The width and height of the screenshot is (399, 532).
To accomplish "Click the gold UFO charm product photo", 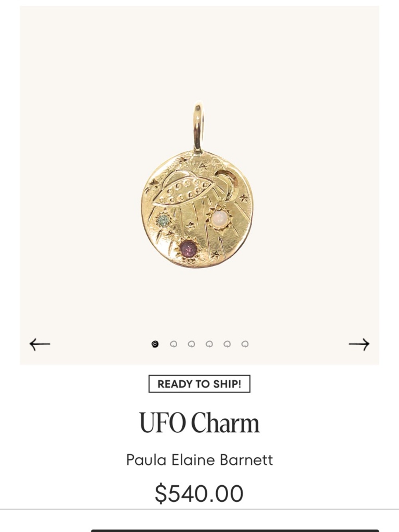I will (x=198, y=185).
